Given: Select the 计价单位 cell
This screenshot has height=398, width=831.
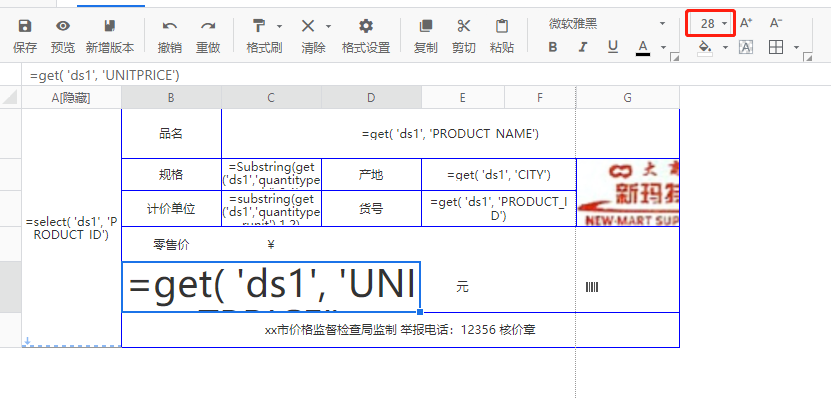Looking at the screenshot, I should pos(171,209).
